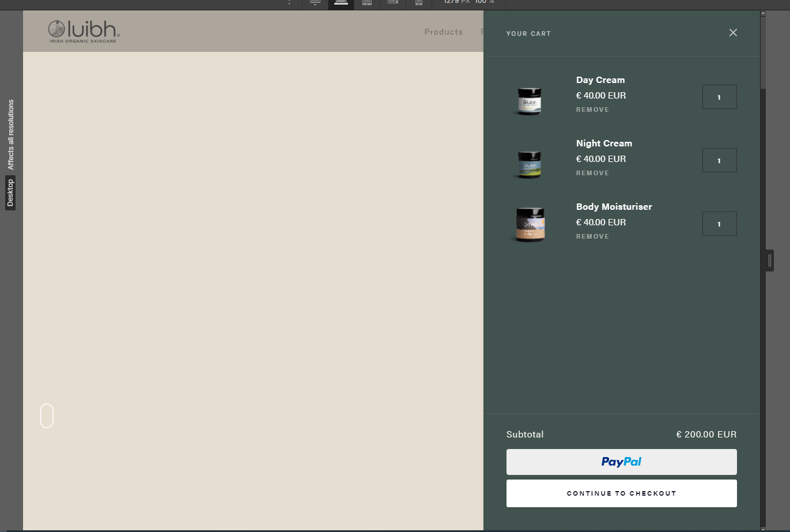The height and width of the screenshot is (532, 790).
Task: Switch to the large desktop breakpoint icon
Action: (315, 3)
